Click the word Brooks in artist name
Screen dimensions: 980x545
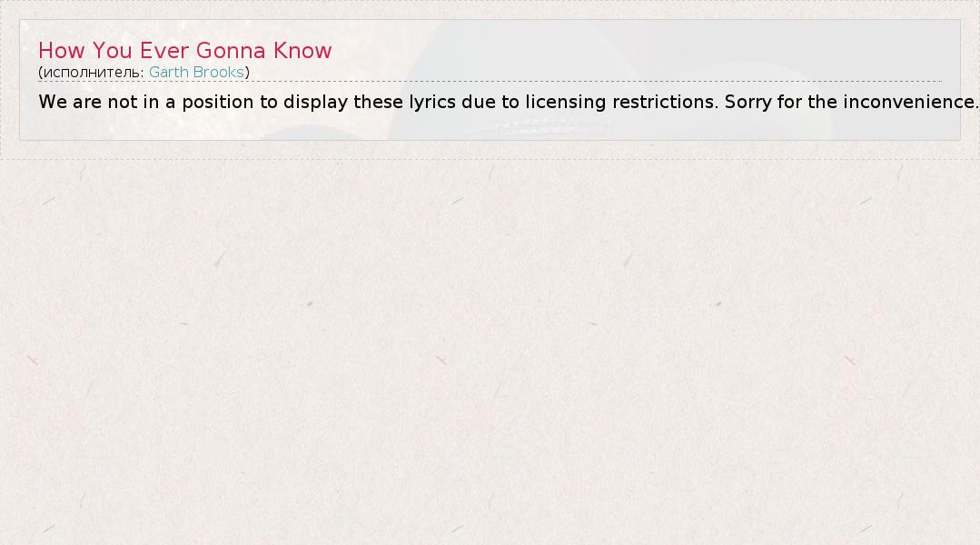tap(219, 72)
